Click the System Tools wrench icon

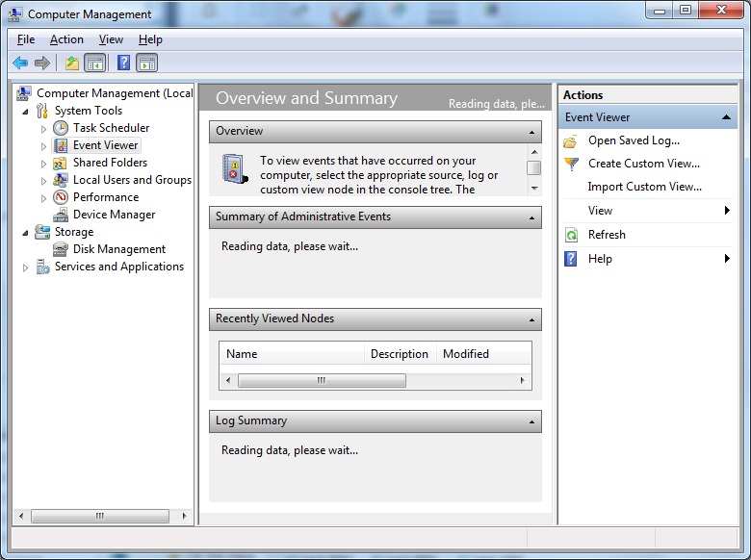42,111
